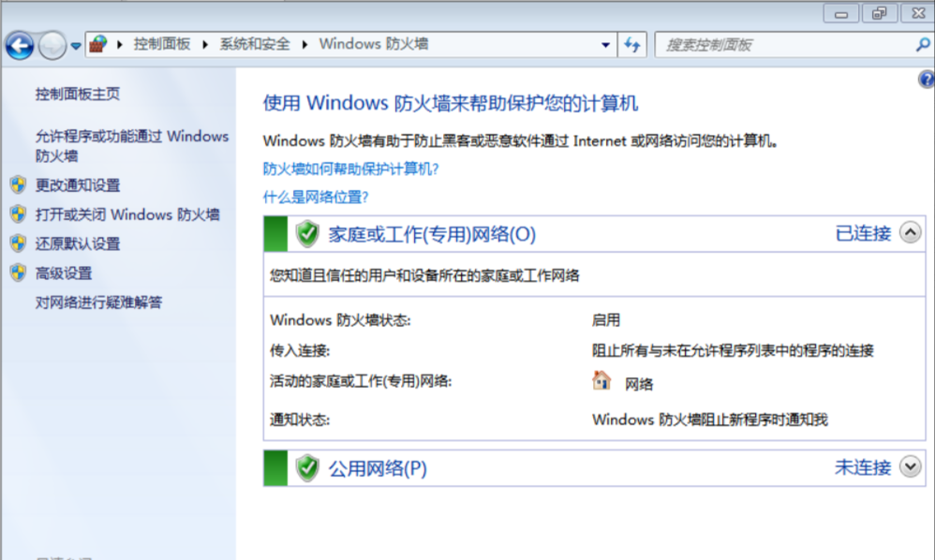Screen dimensions: 935x560
Task: Open help via the blue question mark icon
Action: [927, 80]
